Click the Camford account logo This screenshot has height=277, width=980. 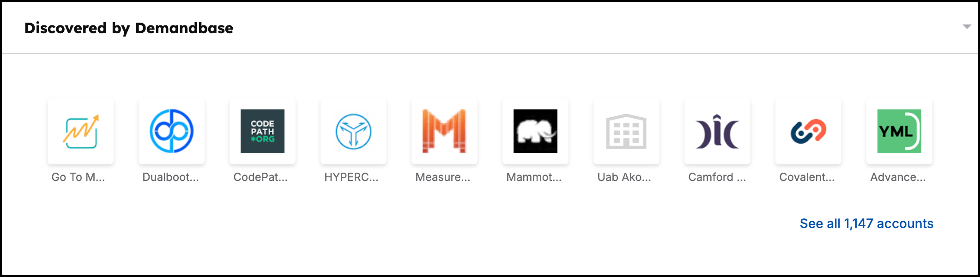pyautogui.click(x=717, y=131)
